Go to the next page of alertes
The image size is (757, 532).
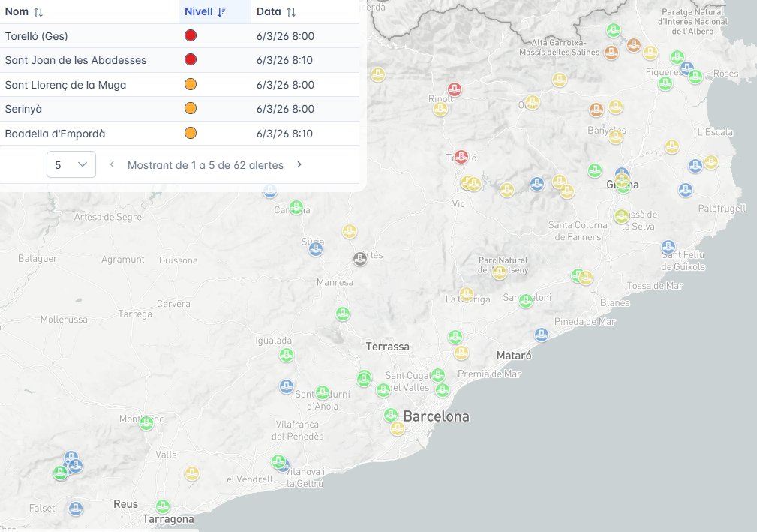pyautogui.click(x=299, y=164)
